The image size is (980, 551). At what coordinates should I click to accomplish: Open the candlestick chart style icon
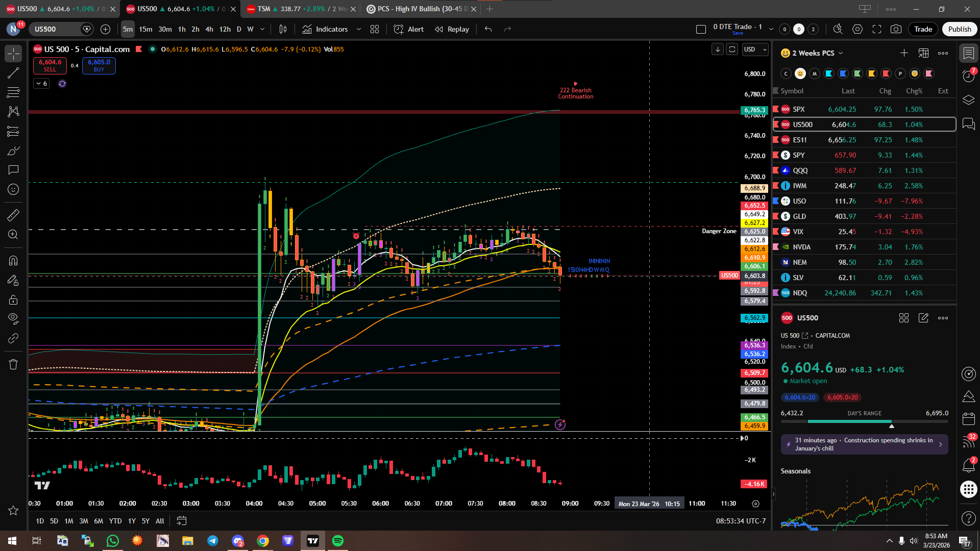283,29
